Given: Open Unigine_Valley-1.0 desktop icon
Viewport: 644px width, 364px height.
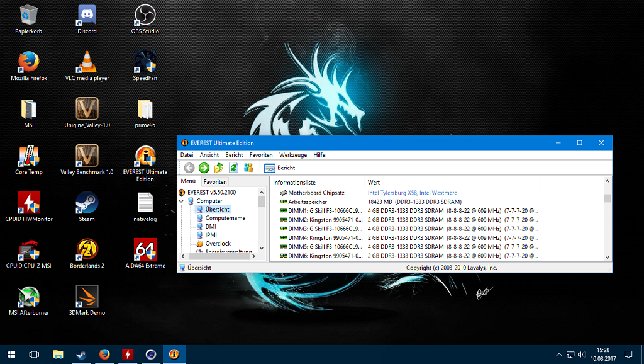Looking at the screenshot, I should point(87,113).
